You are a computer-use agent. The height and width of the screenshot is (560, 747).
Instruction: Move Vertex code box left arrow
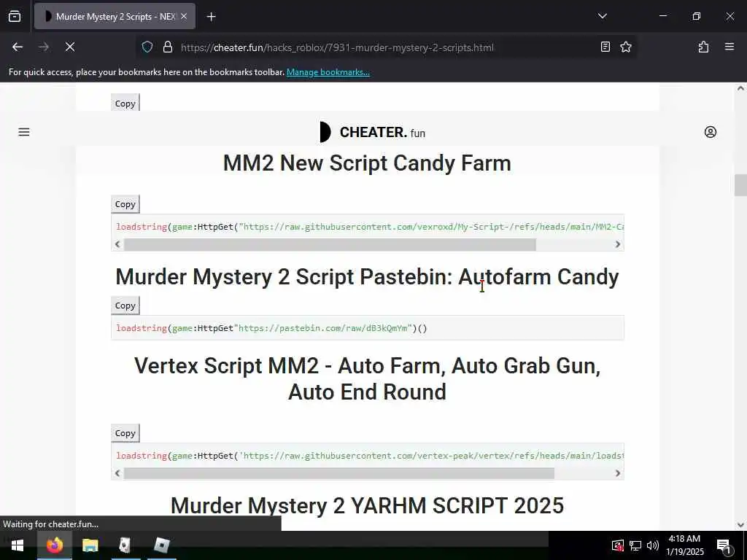pos(117,473)
